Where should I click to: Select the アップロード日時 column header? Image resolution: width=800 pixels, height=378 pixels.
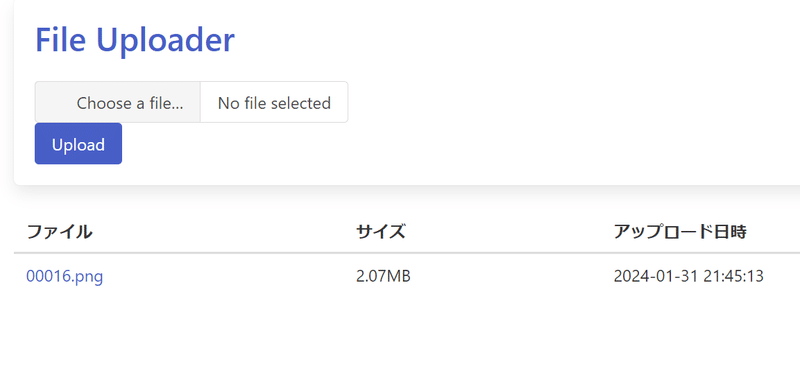point(680,232)
